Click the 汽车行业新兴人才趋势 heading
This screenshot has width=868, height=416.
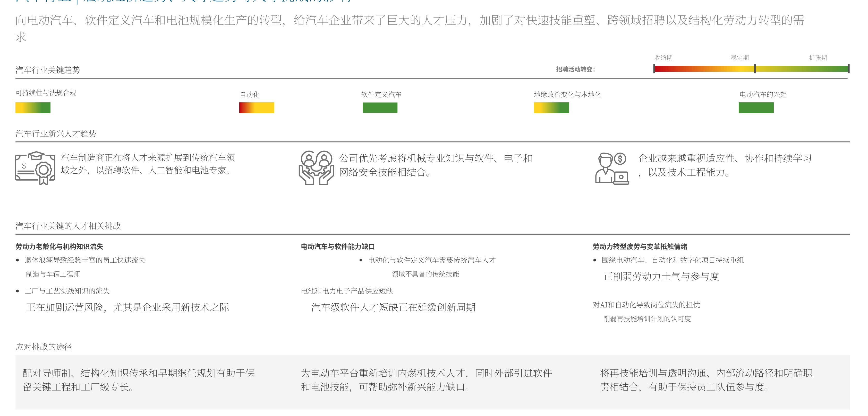(56, 134)
